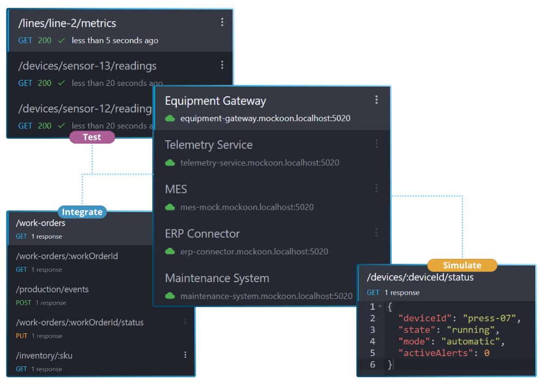Click the "automatic" mode value in editor
The image size is (544, 392).
point(471,341)
